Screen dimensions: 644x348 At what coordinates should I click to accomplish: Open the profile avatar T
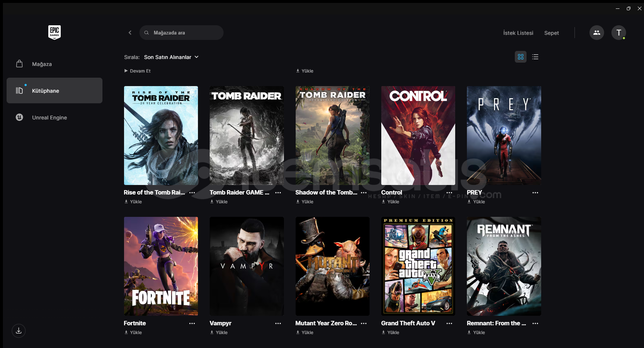coord(619,33)
